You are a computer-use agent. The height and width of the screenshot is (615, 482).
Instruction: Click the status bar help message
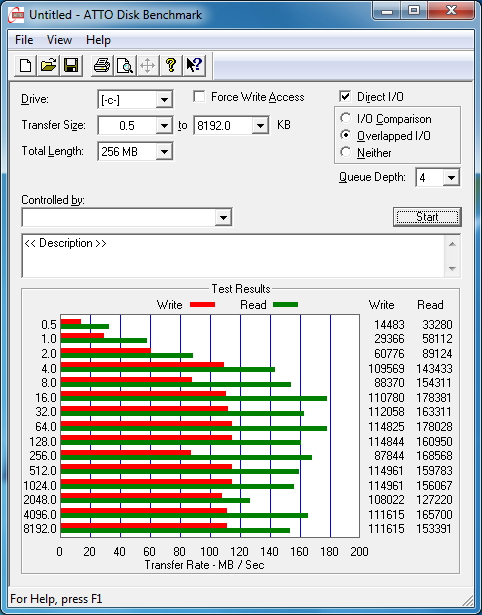56,599
